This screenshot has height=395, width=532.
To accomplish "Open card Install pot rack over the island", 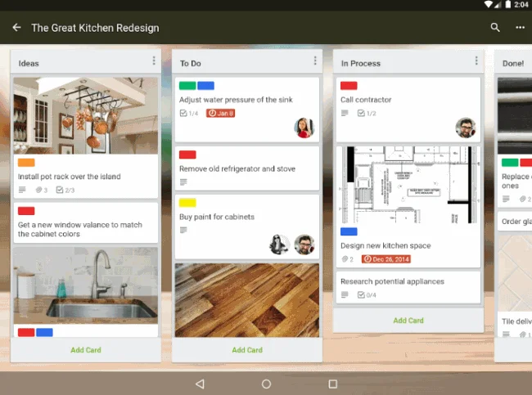I will pyautogui.click(x=86, y=137).
